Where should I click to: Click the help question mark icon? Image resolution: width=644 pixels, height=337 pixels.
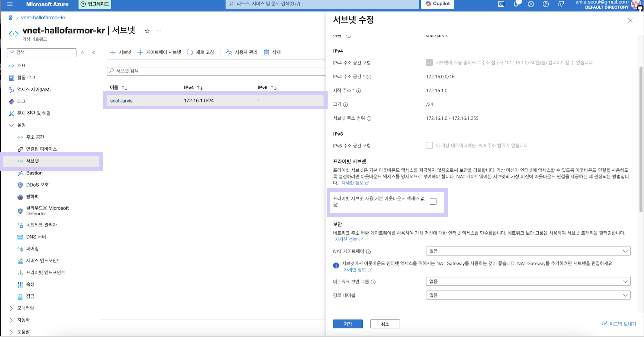point(545,4)
